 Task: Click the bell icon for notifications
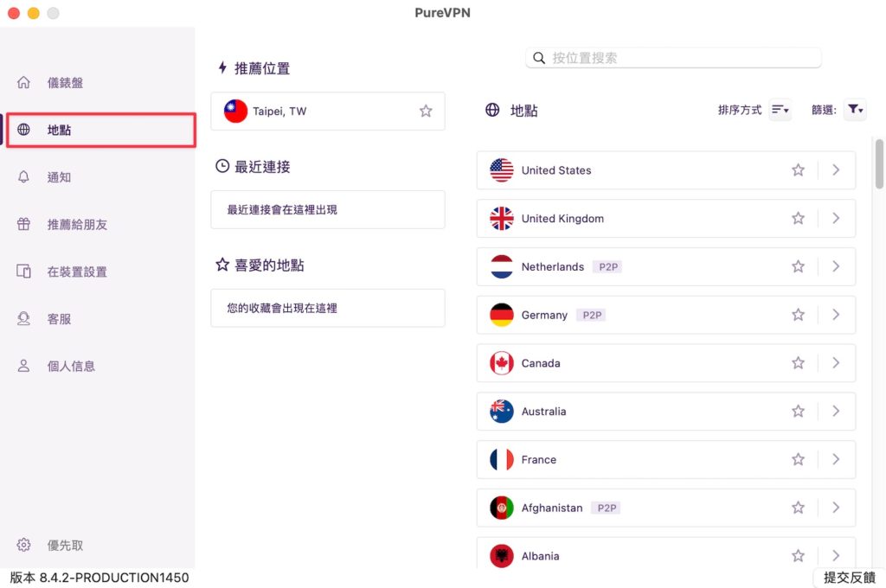23,176
